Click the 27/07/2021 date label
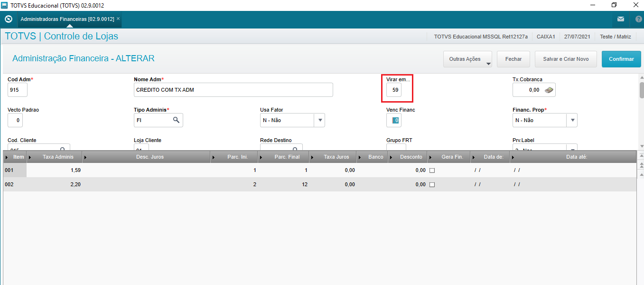This screenshot has height=285, width=644. tap(577, 37)
